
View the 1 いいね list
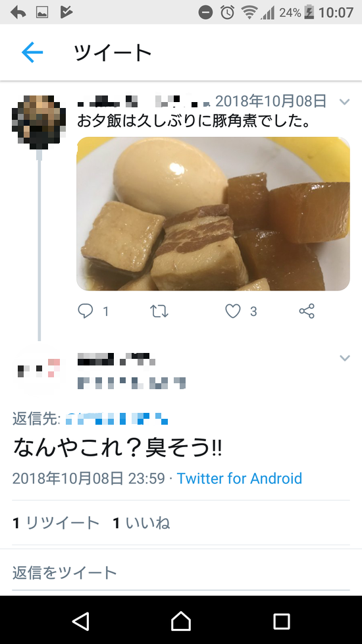[x=142, y=523]
